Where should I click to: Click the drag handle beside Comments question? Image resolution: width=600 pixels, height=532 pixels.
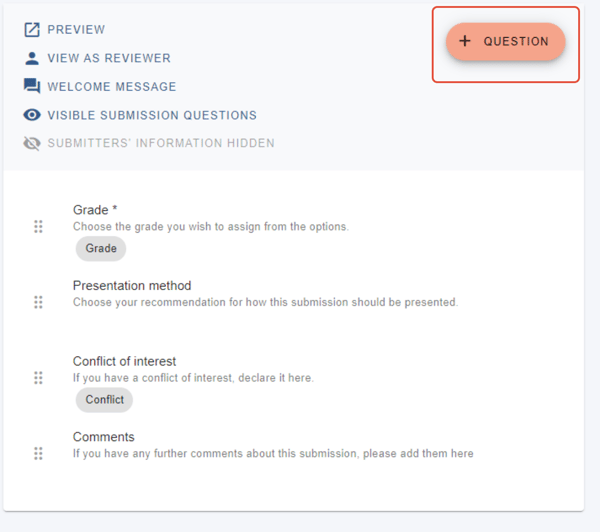38,454
